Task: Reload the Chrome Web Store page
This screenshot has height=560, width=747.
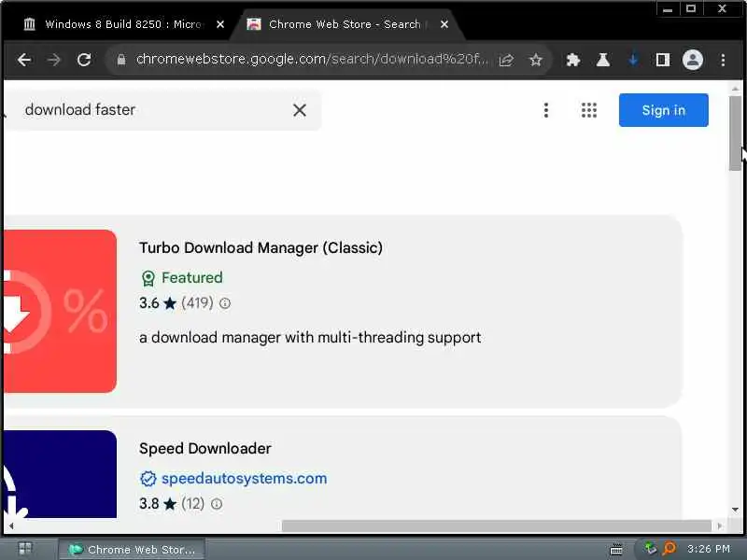Action: 84,60
